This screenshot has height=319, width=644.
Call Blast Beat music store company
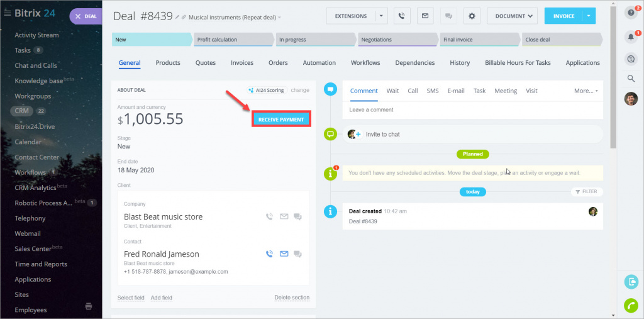point(269,216)
